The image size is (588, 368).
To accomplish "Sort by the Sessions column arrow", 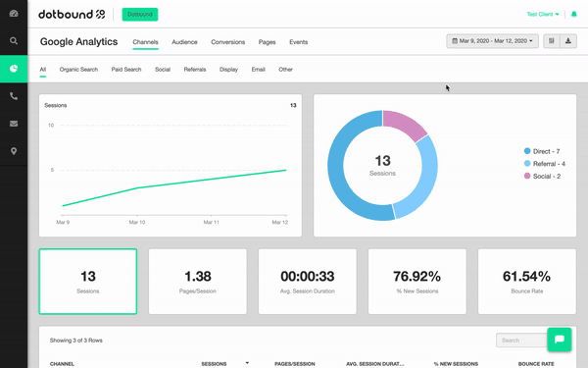I will pyautogui.click(x=247, y=363).
